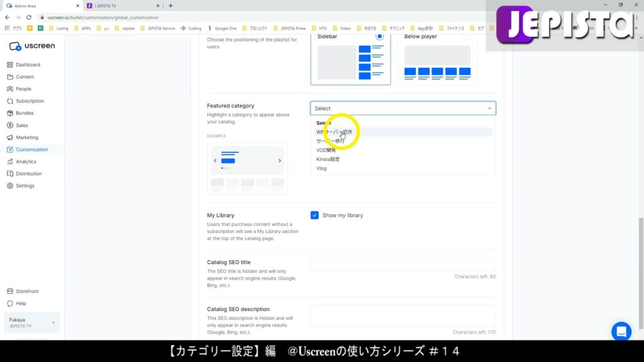Click the browser forward arrow
Screen dimensions: 644x362
(18, 18)
